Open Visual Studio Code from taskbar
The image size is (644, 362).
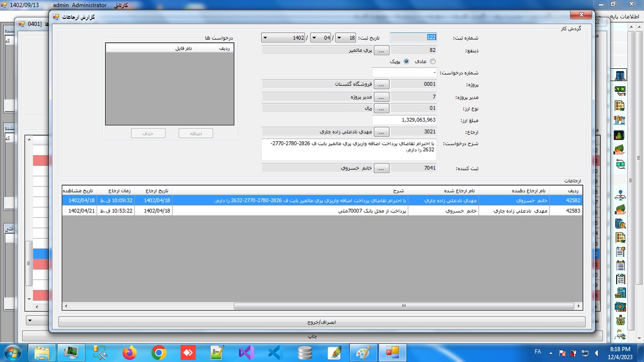[275, 353]
